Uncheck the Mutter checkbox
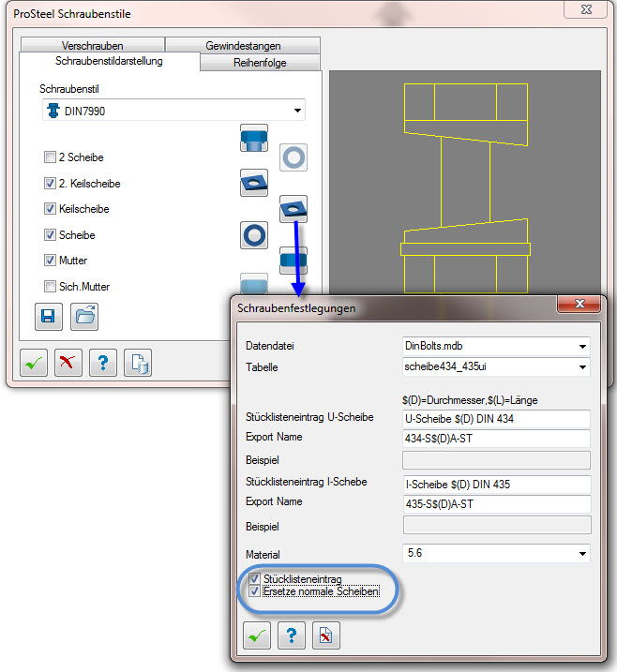The height and width of the screenshot is (672, 617). tap(50, 261)
